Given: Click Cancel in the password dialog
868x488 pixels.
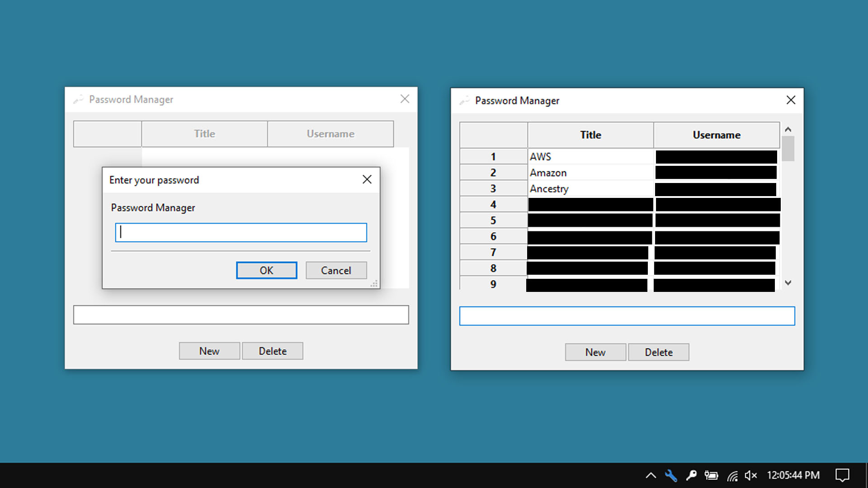Looking at the screenshot, I should pos(336,270).
